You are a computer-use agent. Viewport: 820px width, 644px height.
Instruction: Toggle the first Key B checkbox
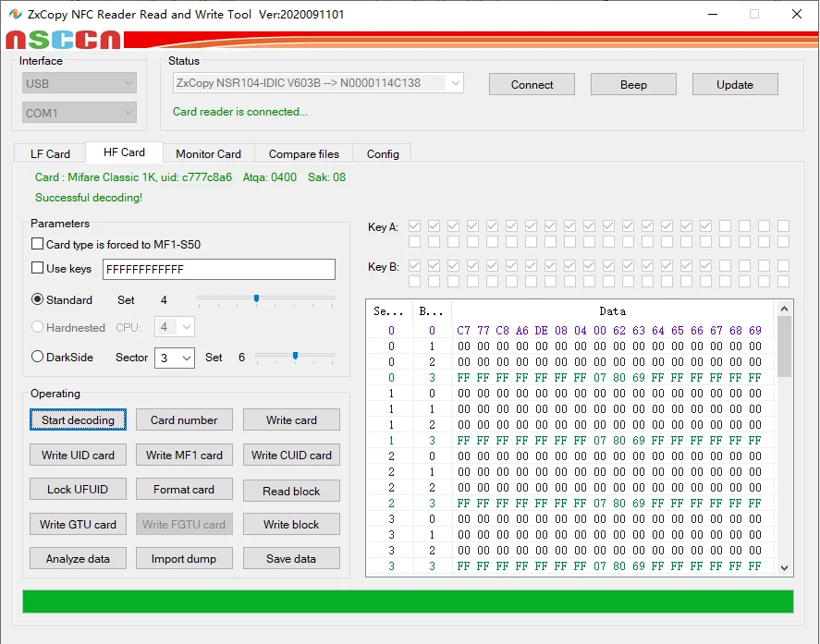pos(414,265)
